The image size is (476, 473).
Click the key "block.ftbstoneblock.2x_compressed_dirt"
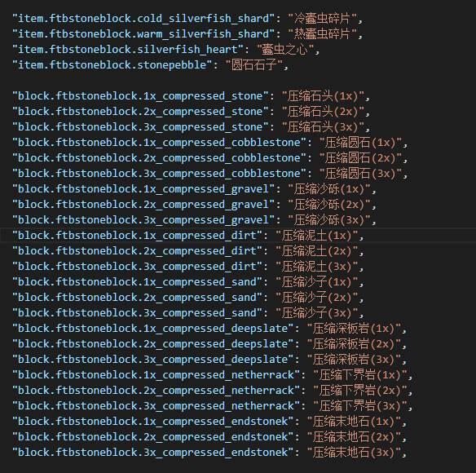138,251
